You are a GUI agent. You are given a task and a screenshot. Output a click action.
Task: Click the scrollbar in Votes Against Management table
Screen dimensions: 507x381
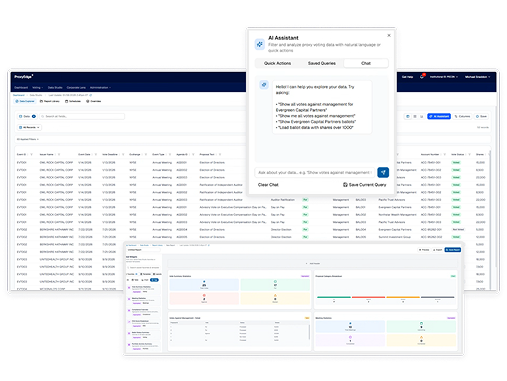[x=309, y=331]
